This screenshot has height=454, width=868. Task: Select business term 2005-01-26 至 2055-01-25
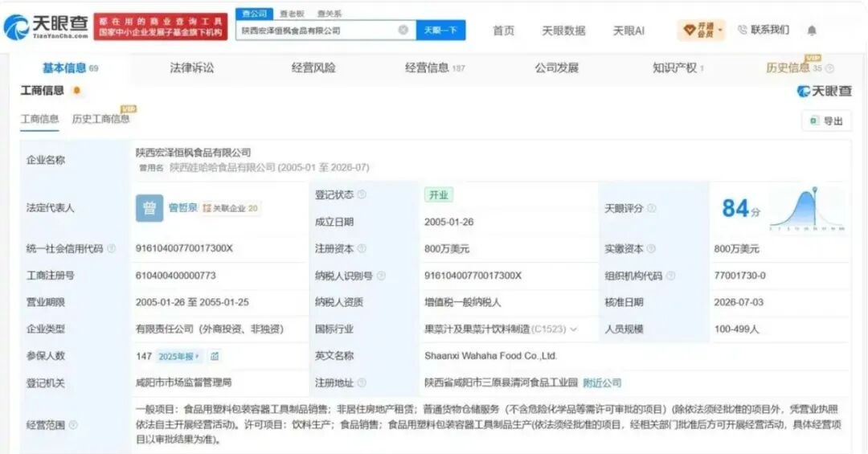192,302
